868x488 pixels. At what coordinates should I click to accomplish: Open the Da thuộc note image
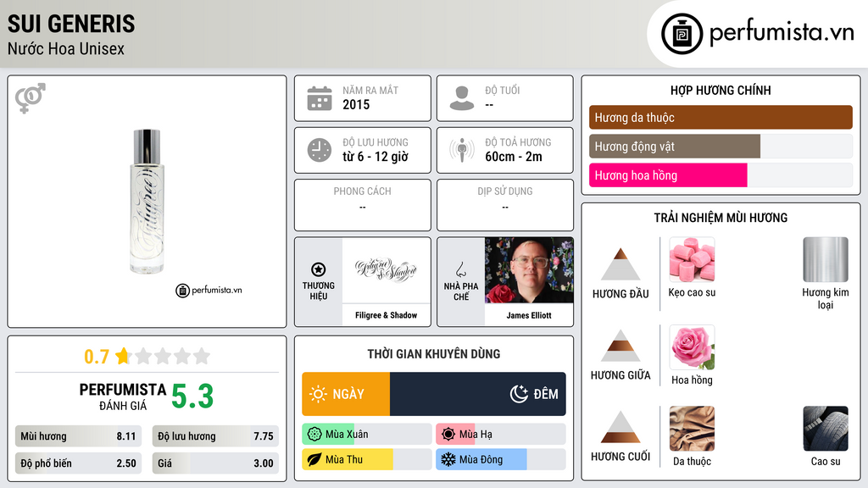[692, 428]
